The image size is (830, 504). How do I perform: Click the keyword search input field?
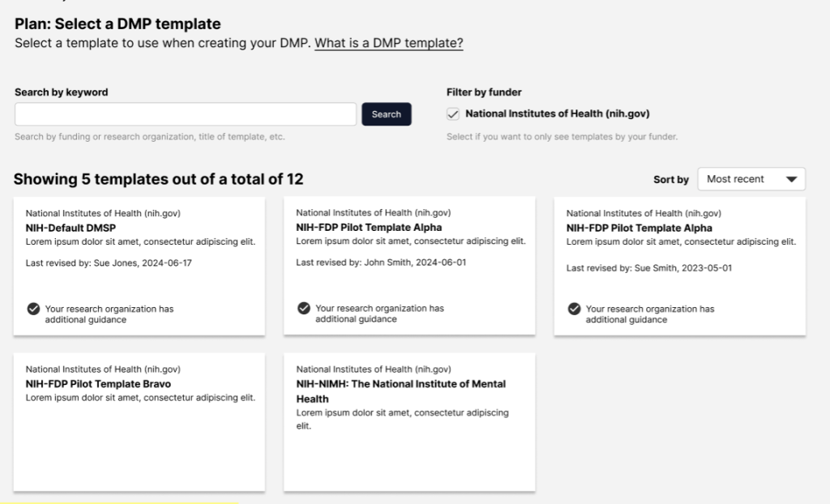[x=184, y=113]
